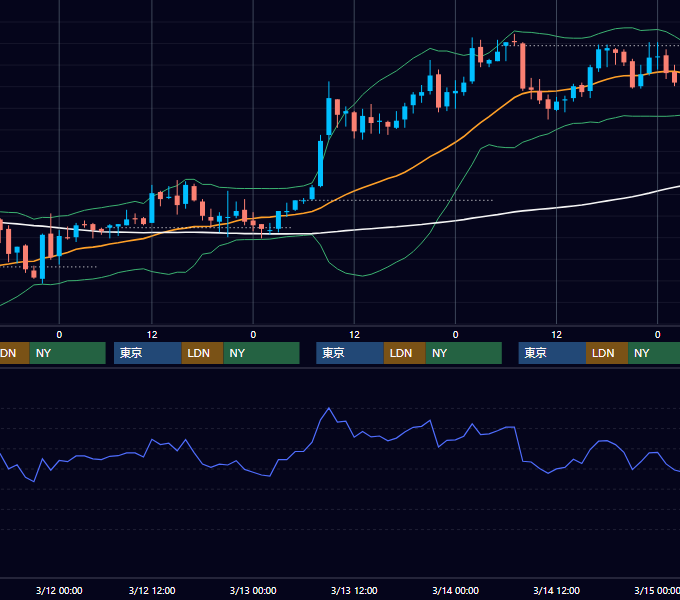Click the tall red candle after 3/14 00:00
This screenshot has height=600, width=680.
(x=523, y=66)
